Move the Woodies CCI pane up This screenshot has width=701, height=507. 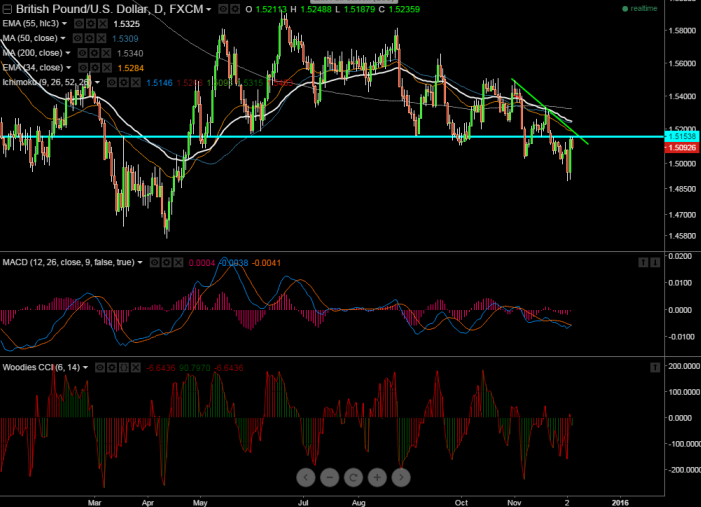click(x=655, y=368)
